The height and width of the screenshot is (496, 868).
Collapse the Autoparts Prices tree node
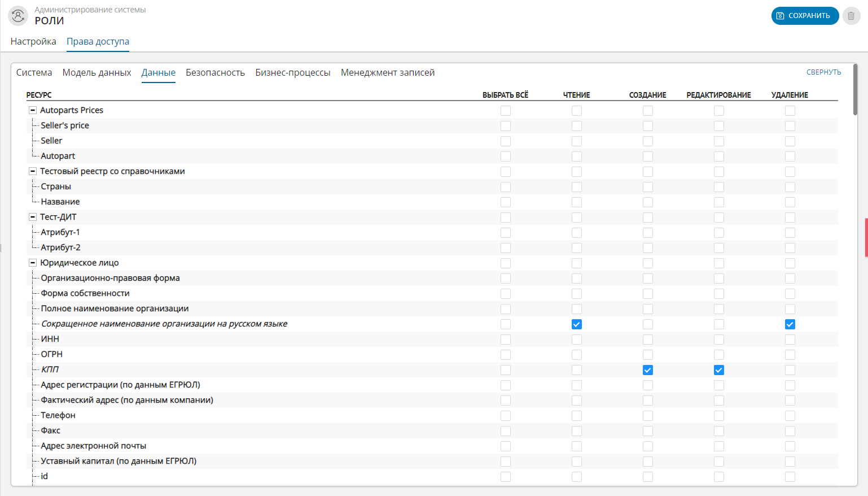(x=33, y=110)
